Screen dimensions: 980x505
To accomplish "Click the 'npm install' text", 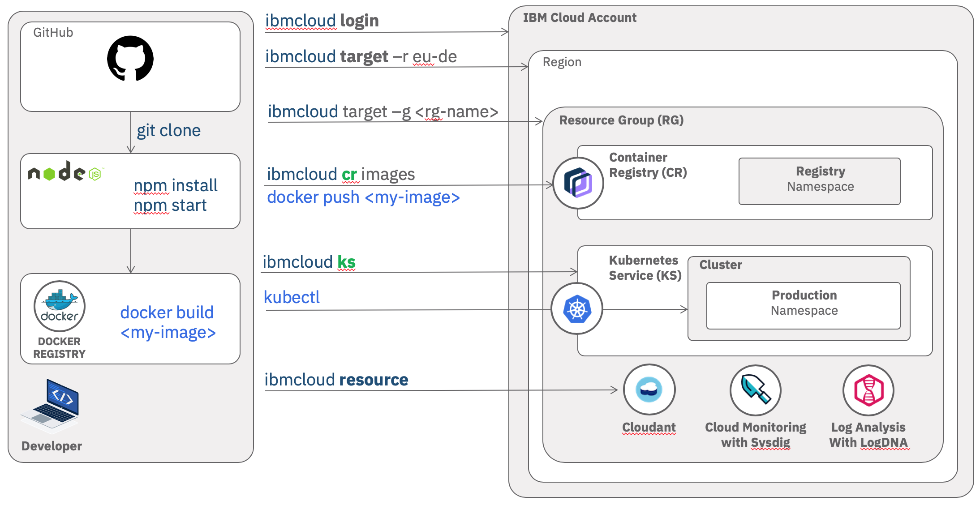I will point(176,185).
